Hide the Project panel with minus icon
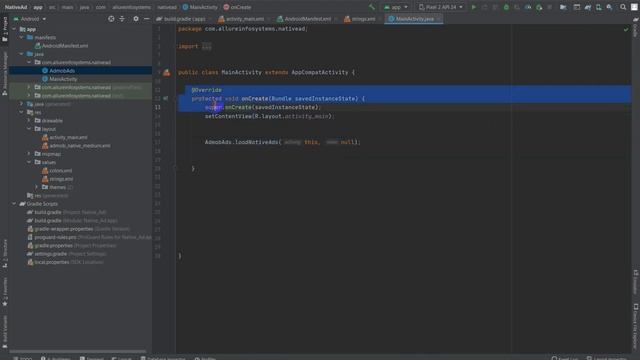This screenshot has width=640, height=360. [x=147, y=19]
